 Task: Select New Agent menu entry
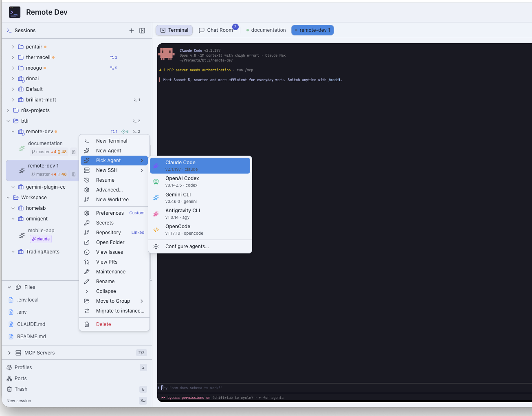click(114, 151)
